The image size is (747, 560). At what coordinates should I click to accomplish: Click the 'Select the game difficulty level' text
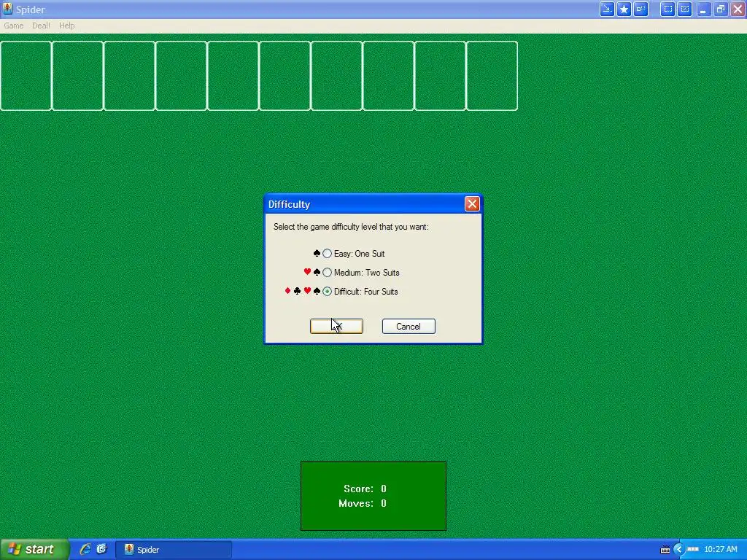(351, 227)
